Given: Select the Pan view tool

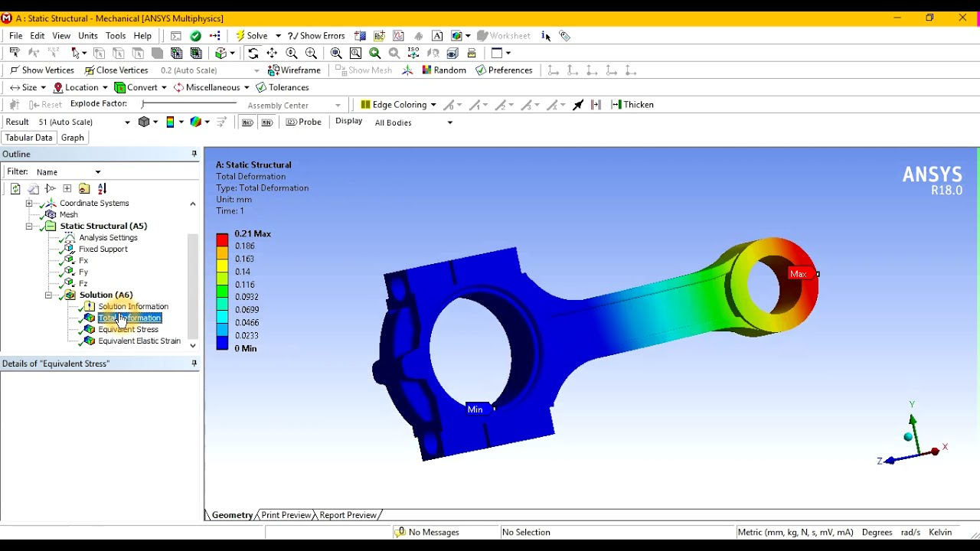Looking at the screenshot, I should [272, 54].
